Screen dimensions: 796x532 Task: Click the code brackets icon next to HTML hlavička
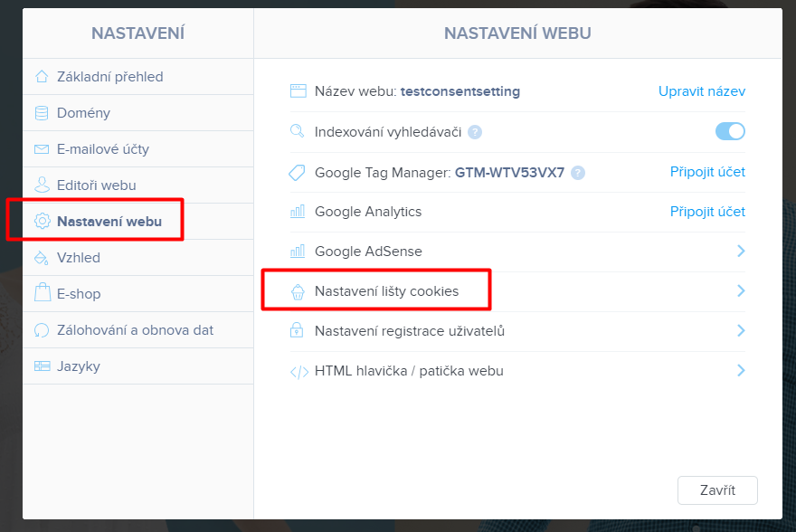pyautogui.click(x=299, y=372)
